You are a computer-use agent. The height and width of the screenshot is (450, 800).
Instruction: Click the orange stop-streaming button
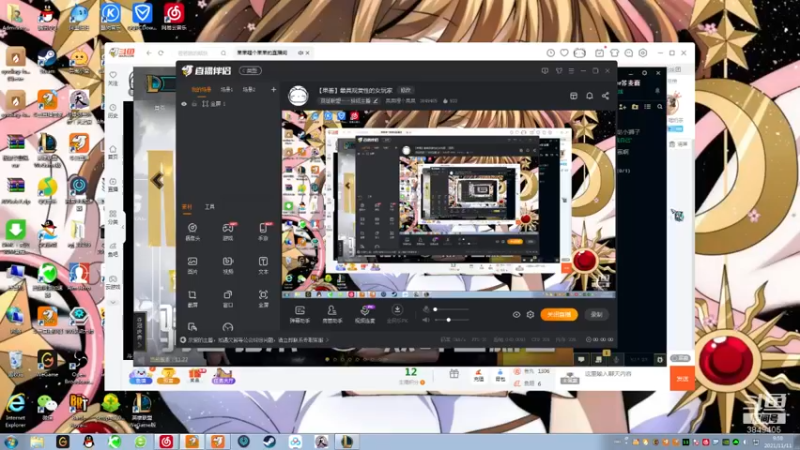coord(559,315)
